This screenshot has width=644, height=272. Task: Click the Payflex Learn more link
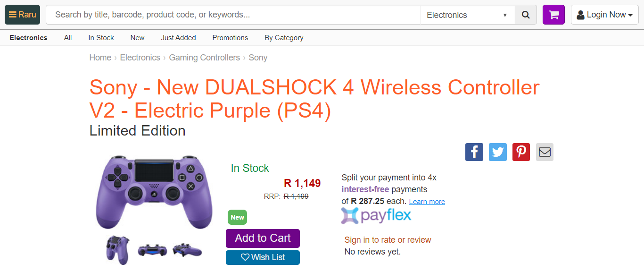(x=427, y=202)
